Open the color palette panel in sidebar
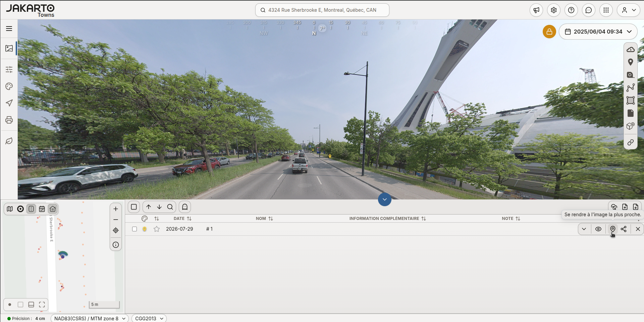This screenshot has width=644, height=322. tap(9, 86)
